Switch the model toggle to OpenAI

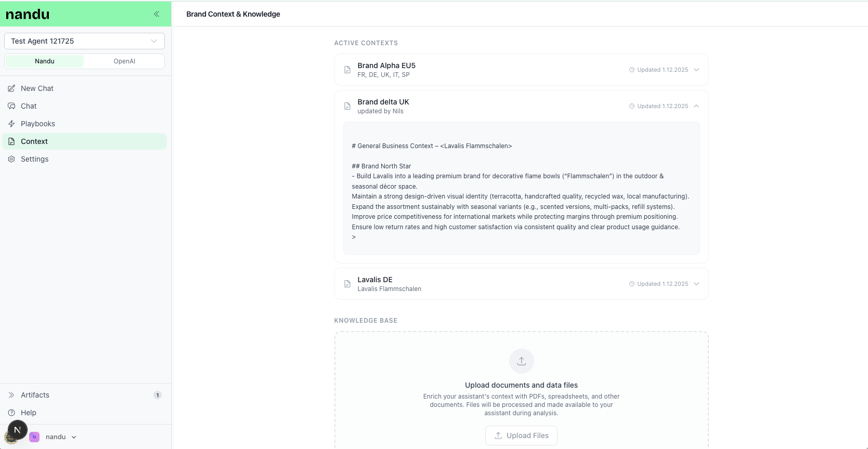[124, 61]
